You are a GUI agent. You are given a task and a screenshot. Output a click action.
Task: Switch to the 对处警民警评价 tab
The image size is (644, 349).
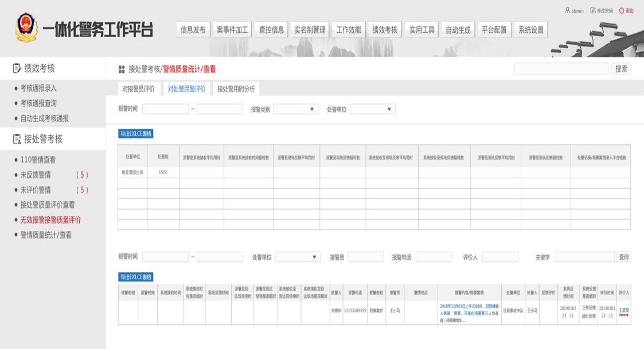click(186, 89)
